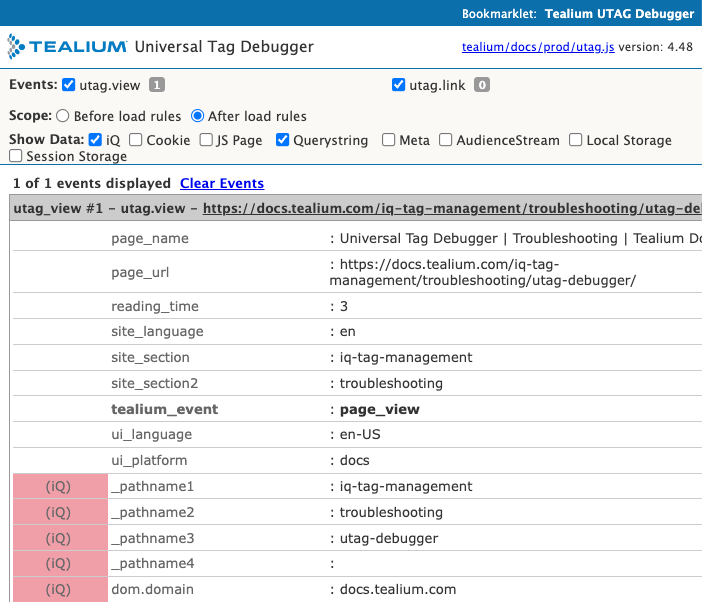The height and width of the screenshot is (602, 702).
Task: Select the Before load rules scope
Action: pyautogui.click(x=63, y=116)
